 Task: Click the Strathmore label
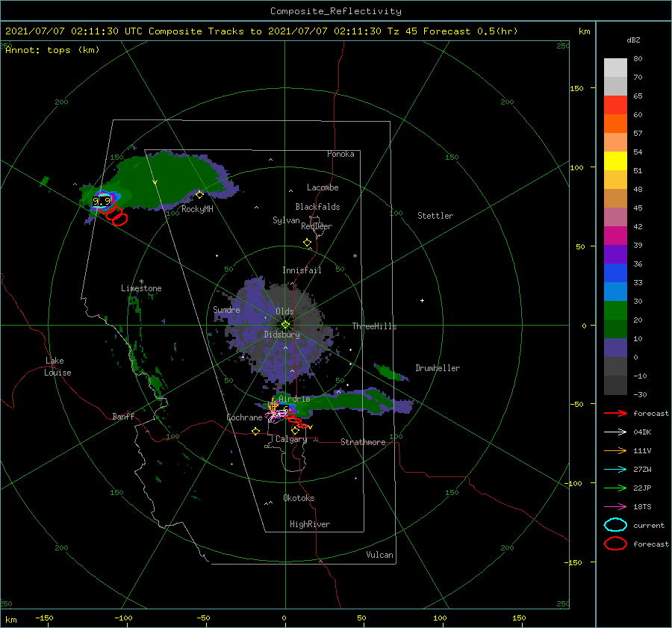click(x=363, y=442)
